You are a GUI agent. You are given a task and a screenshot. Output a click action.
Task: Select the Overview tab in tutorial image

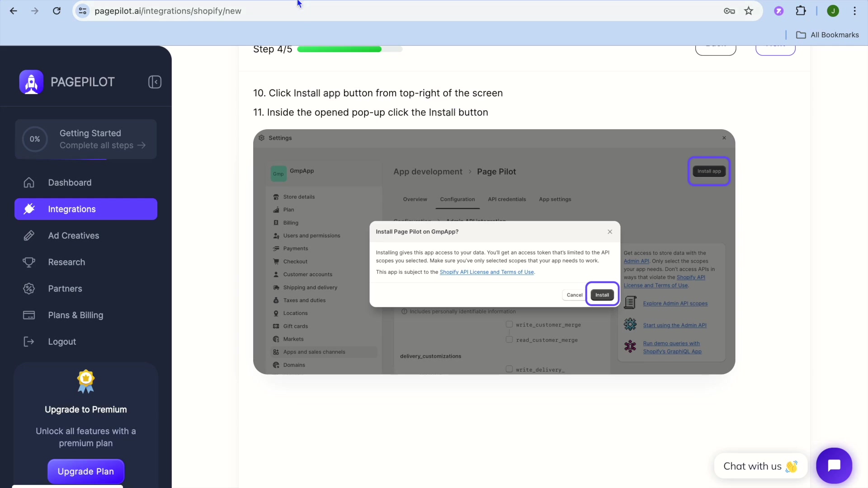(x=415, y=199)
